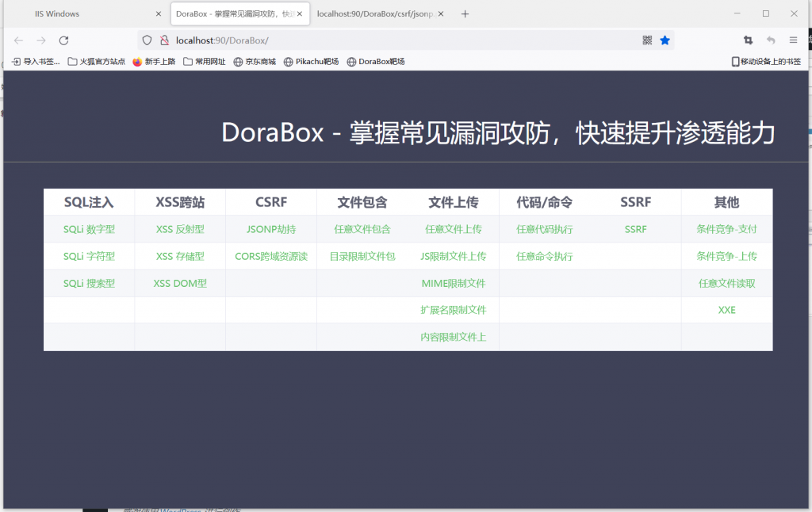Reload the DoraBox page

[63, 40]
